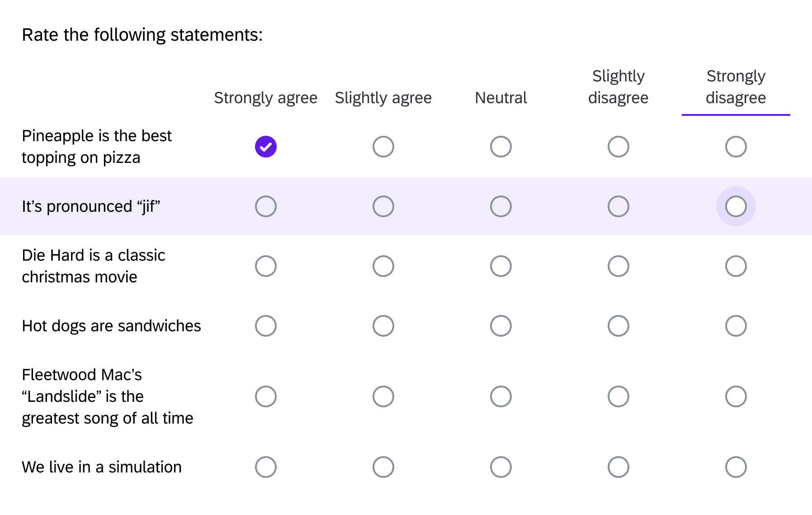
Task: Mark Neutral for "It's pronounced jif"
Action: point(500,206)
